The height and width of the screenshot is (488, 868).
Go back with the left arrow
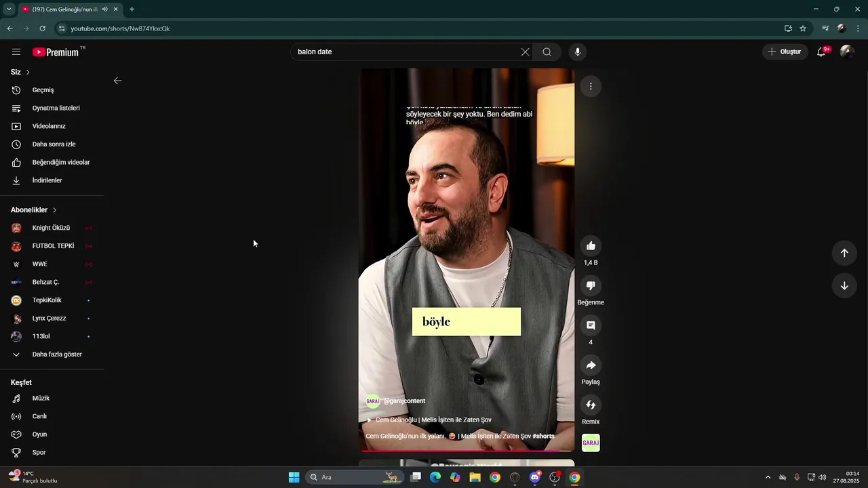117,81
